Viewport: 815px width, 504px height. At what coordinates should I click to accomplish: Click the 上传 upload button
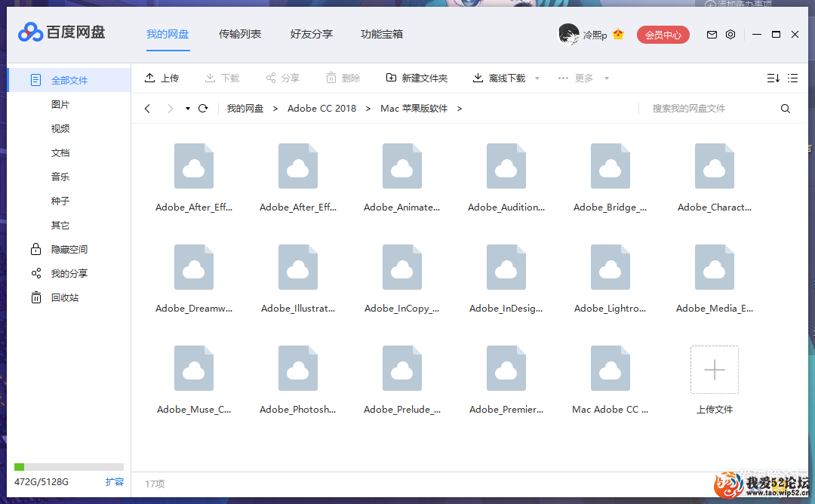(161, 78)
